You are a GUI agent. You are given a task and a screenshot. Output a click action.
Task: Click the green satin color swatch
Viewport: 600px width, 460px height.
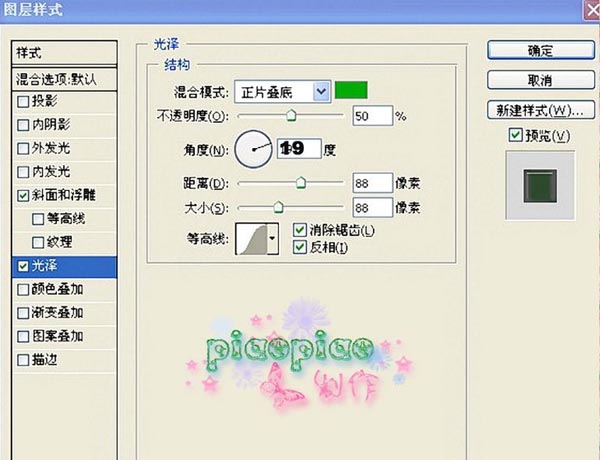[x=351, y=91]
